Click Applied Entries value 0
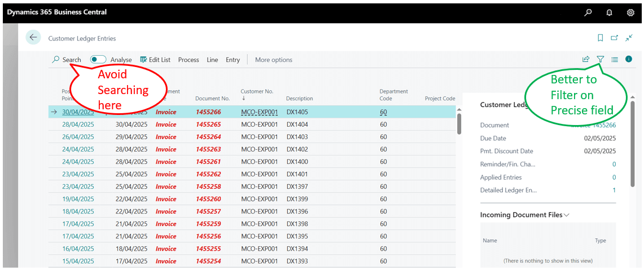This screenshot has height=271, width=644. (614, 177)
